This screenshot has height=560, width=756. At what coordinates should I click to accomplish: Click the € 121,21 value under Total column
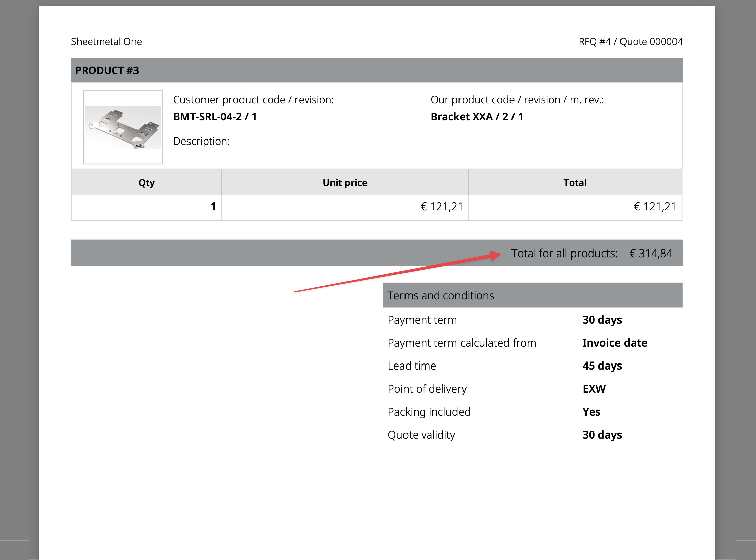[x=655, y=207]
